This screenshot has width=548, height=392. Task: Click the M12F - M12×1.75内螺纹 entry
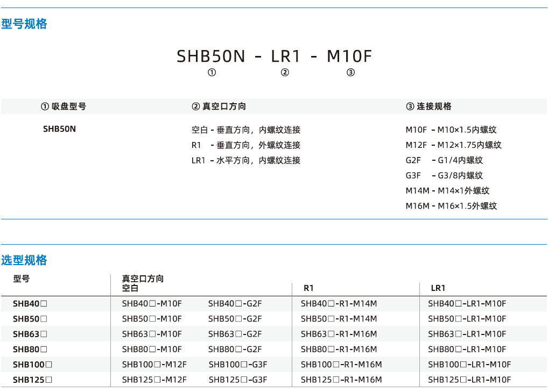point(454,145)
